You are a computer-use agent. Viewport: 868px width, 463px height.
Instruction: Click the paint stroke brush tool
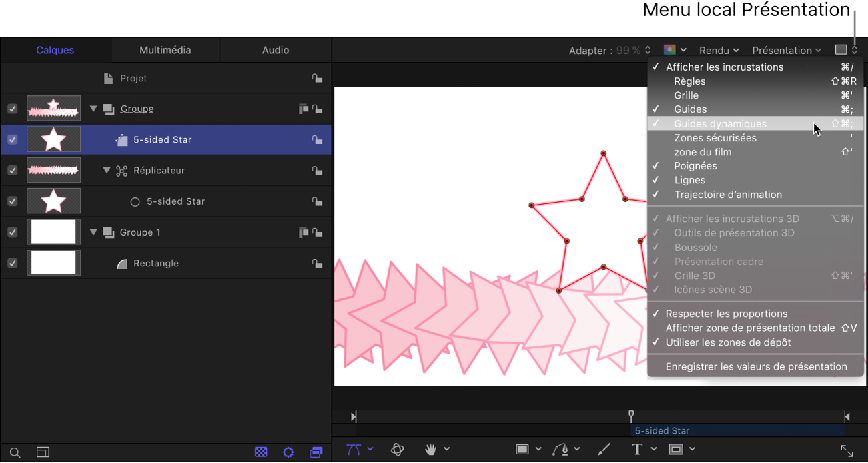(x=603, y=450)
